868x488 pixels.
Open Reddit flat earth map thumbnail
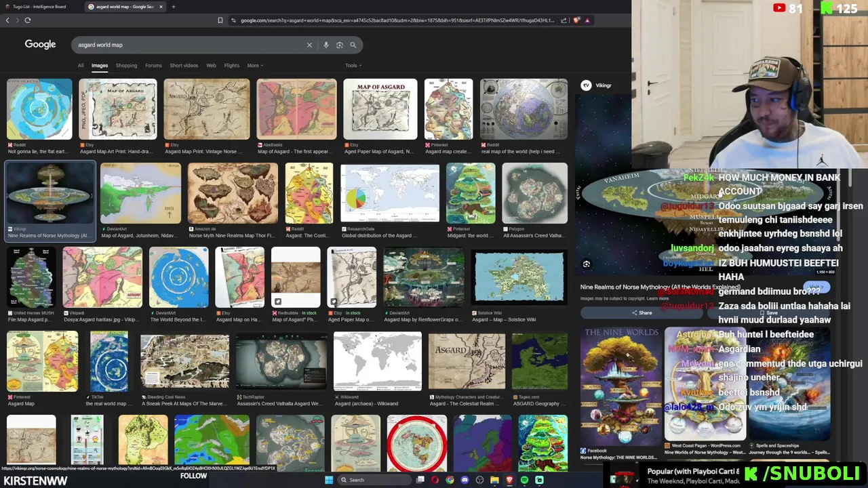pos(39,109)
